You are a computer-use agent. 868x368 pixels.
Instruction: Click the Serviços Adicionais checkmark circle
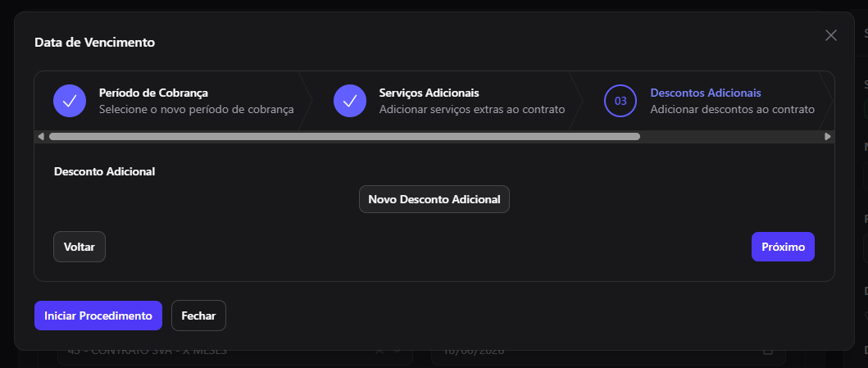point(350,101)
